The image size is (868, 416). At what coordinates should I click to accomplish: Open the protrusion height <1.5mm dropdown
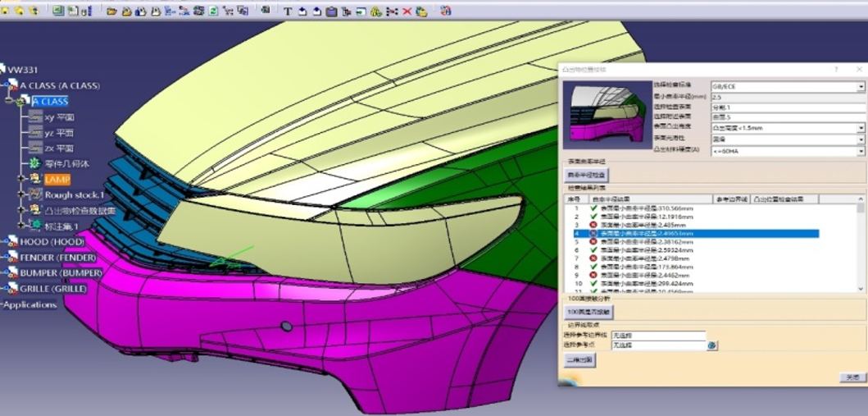pyautogui.click(x=861, y=128)
